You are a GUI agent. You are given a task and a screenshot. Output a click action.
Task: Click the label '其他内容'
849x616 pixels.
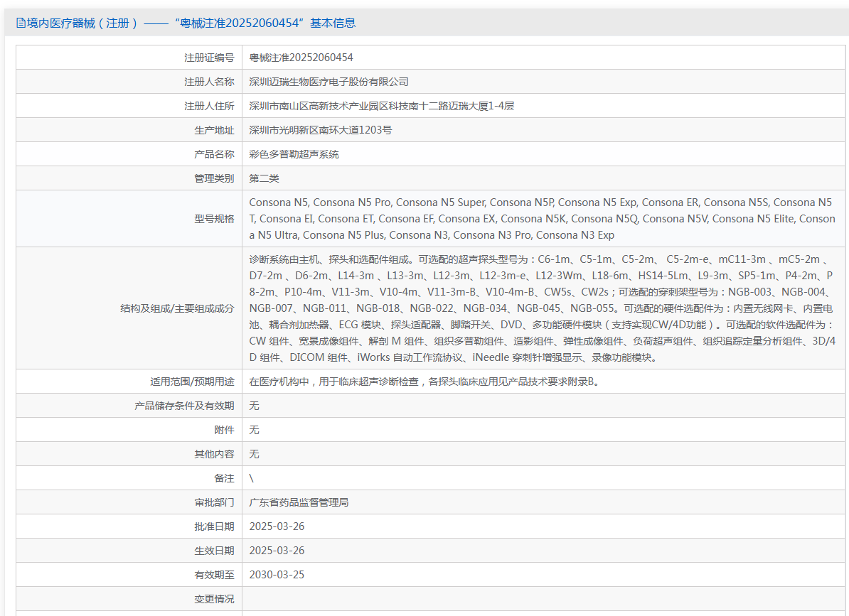pos(214,454)
